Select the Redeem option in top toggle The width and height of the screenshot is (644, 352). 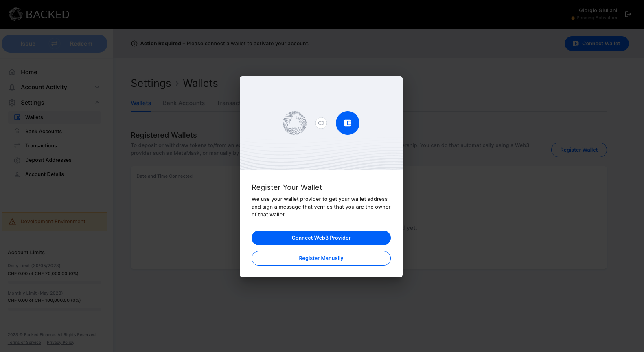(81, 44)
